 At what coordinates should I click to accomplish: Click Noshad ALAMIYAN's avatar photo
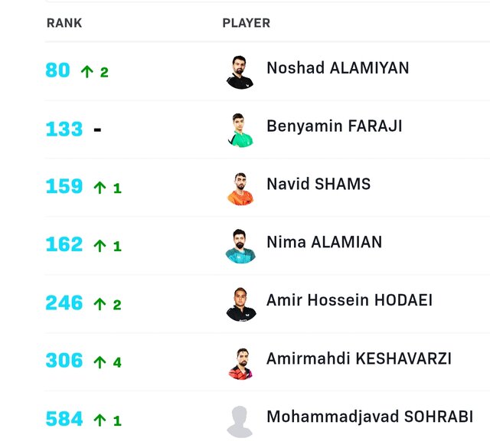coord(240,71)
